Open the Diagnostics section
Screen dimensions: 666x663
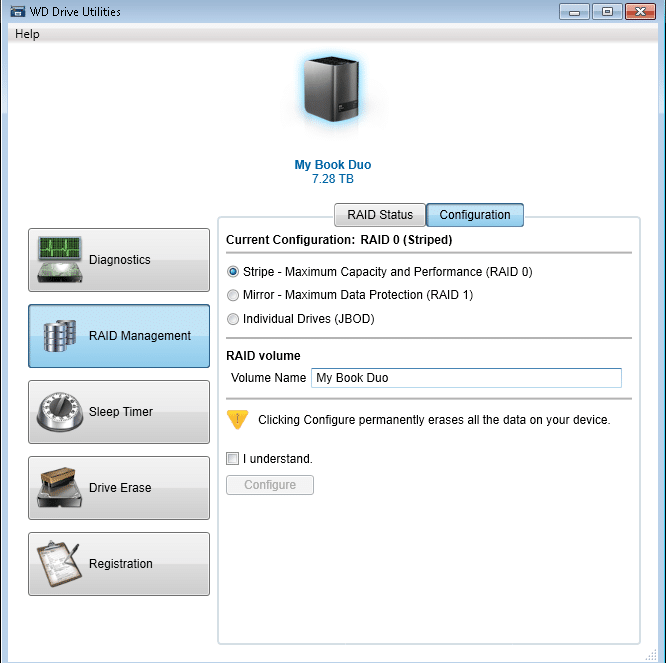coord(119,260)
